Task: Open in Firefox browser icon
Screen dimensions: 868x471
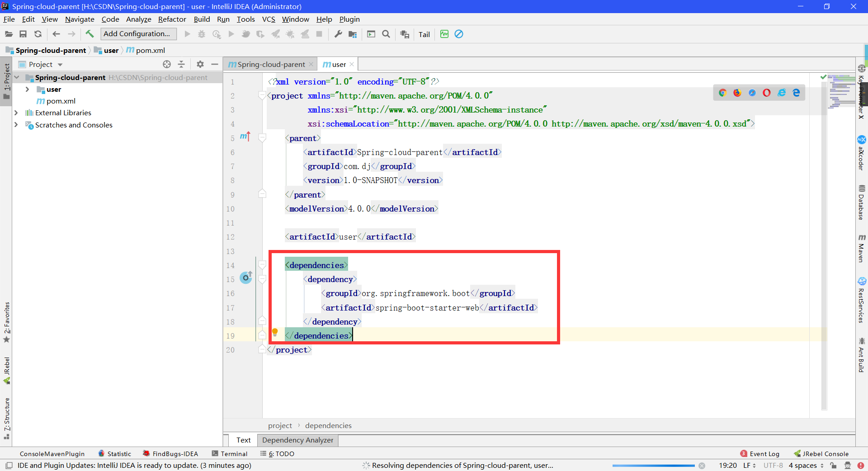Action: pos(737,93)
